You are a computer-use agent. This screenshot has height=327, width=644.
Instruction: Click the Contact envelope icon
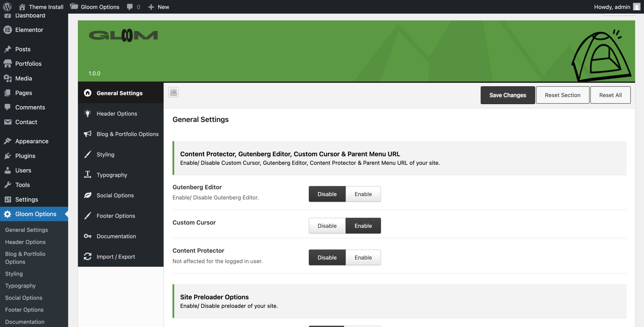8,122
